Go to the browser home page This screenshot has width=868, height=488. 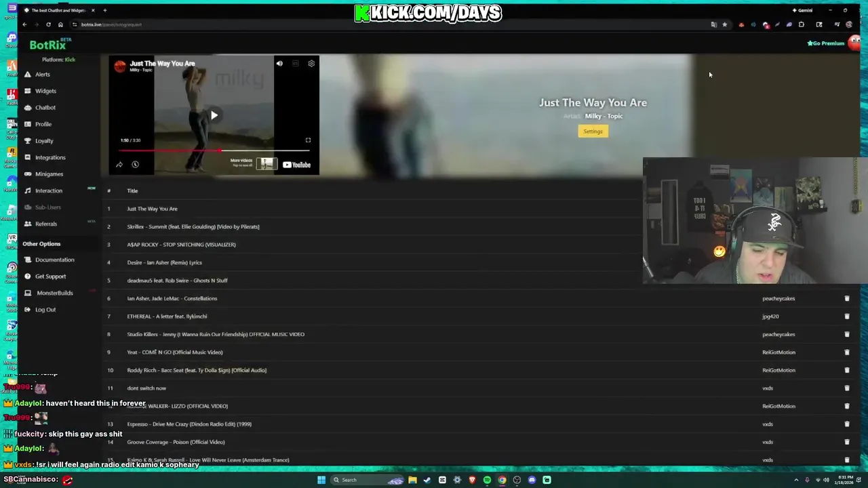pyautogui.click(x=60, y=24)
